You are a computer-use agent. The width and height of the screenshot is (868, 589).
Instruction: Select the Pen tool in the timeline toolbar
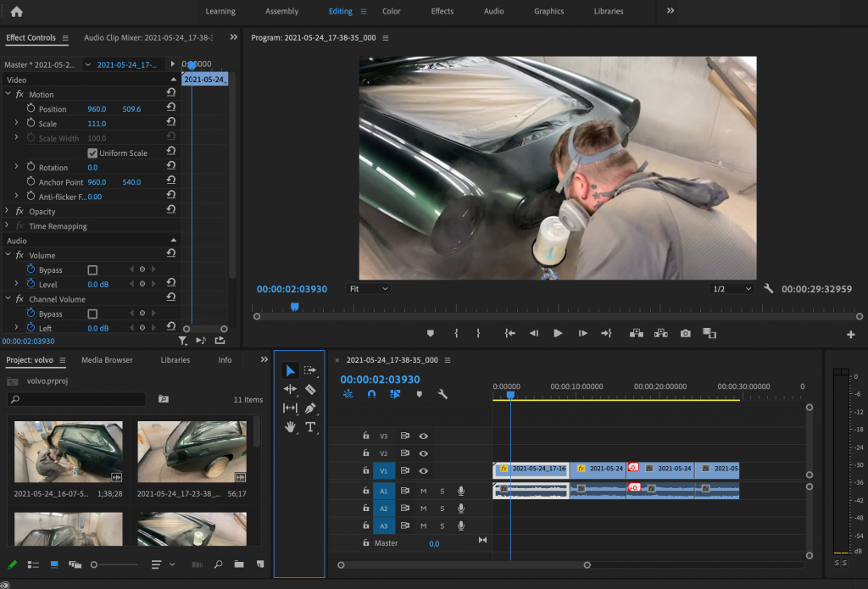(311, 408)
